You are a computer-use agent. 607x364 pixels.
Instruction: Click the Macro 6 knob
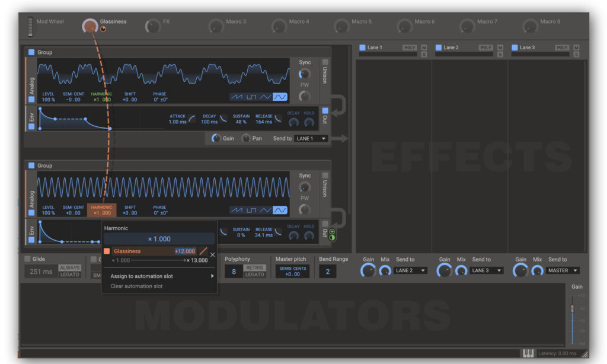coord(404,26)
